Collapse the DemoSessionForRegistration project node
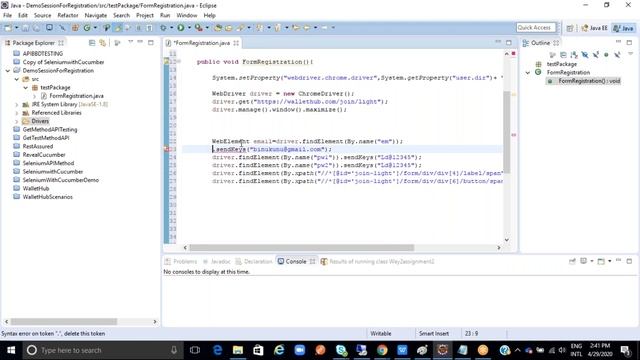Viewport: 640px width, 360px height. [8, 71]
